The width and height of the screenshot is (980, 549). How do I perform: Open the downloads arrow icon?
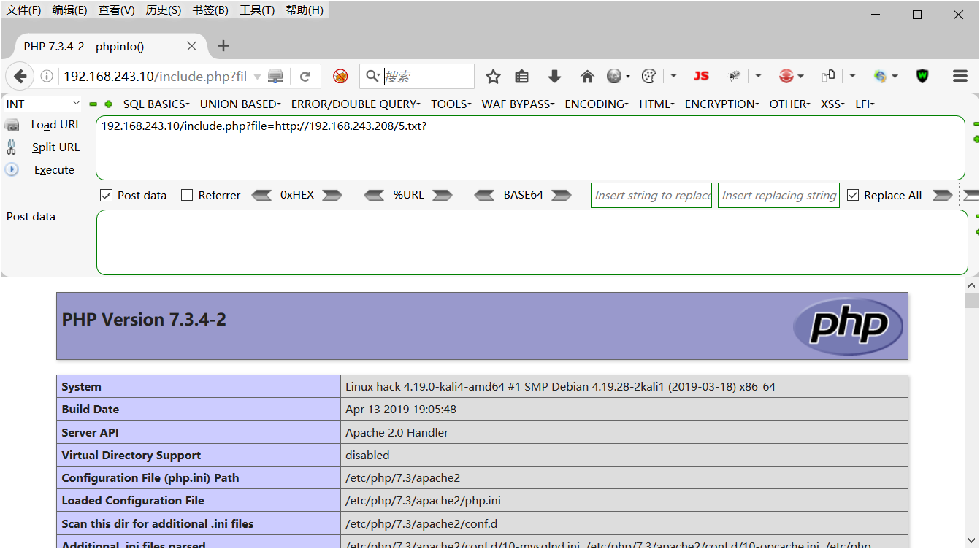coord(554,76)
